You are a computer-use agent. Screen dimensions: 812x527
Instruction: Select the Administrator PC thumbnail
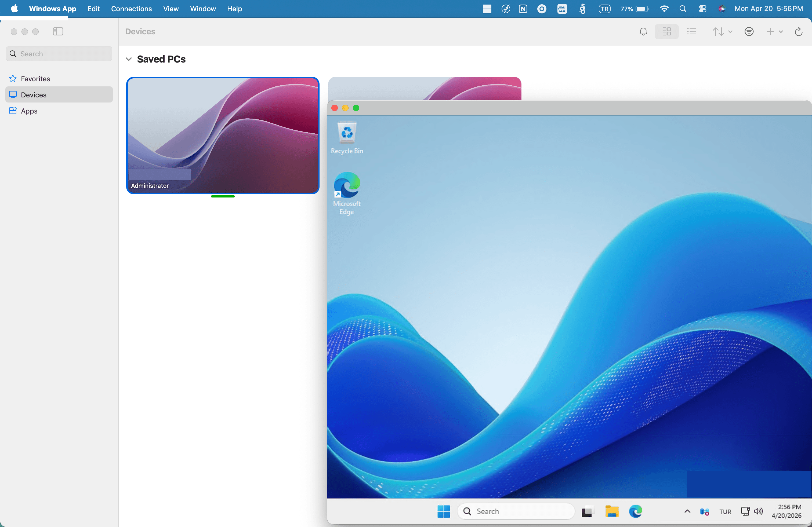[x=223, y=135]
